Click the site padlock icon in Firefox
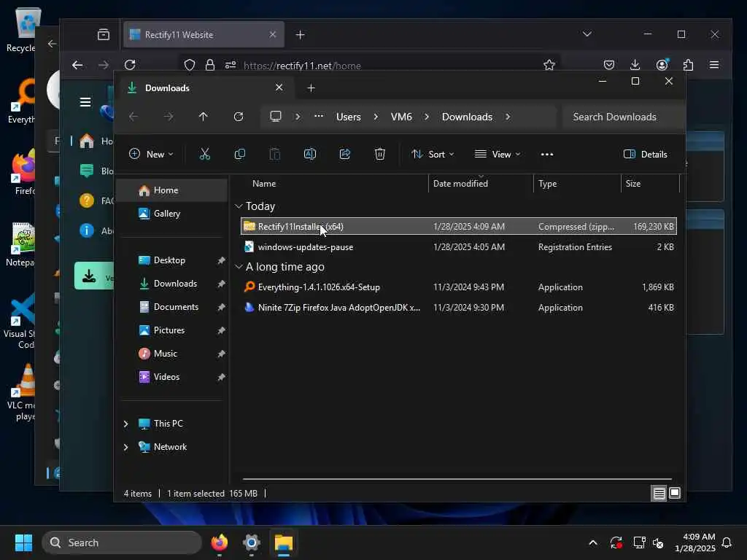The height and width of the screenshot is (560, 747). [209, 65]
